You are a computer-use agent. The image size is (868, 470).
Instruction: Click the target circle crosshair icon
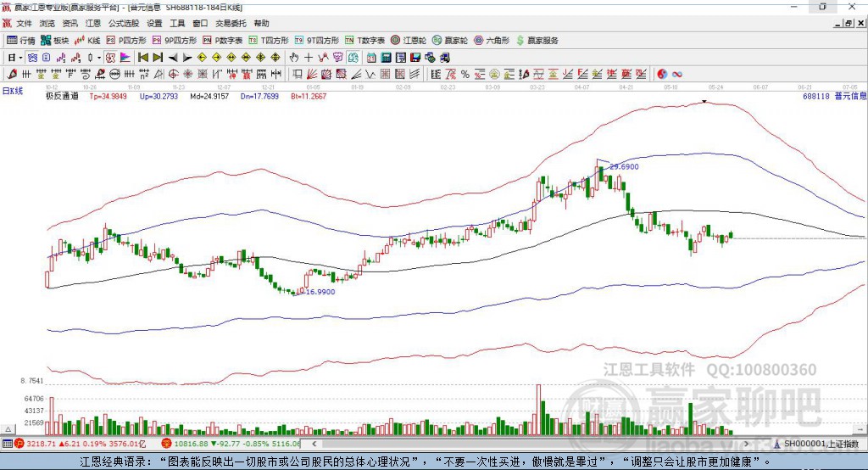click(x=173, y=74)
